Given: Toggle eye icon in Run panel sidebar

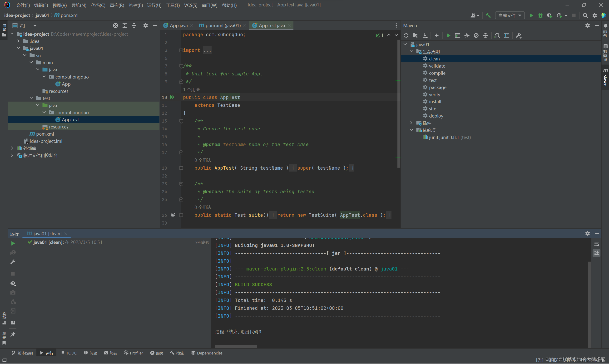Looking at the screenshot, I should coord(13,283).
